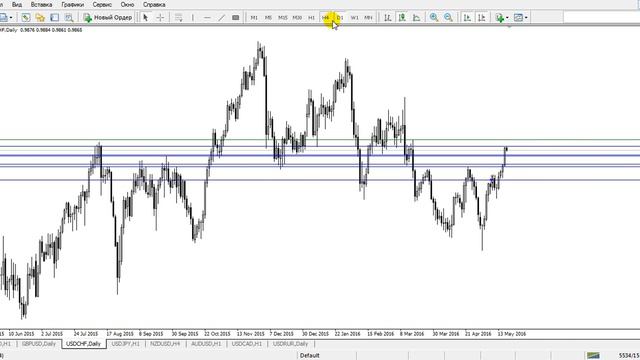Switch to the GBPUSD,Daily chart tab
640x360 pixels.
pos(39,344)
